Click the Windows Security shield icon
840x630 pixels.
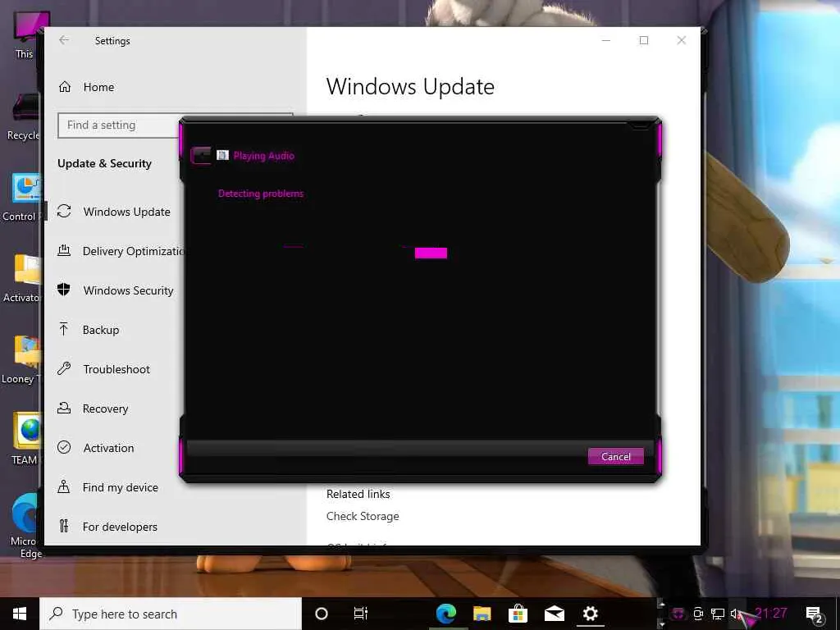(x=64, y=290)
